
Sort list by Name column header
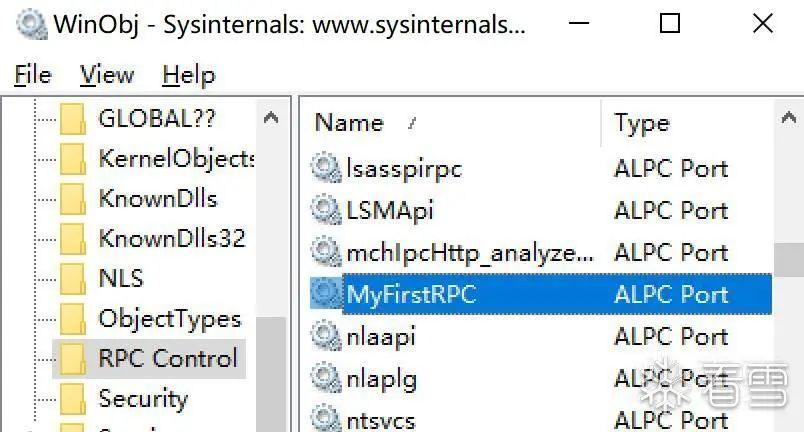[349, 123]
